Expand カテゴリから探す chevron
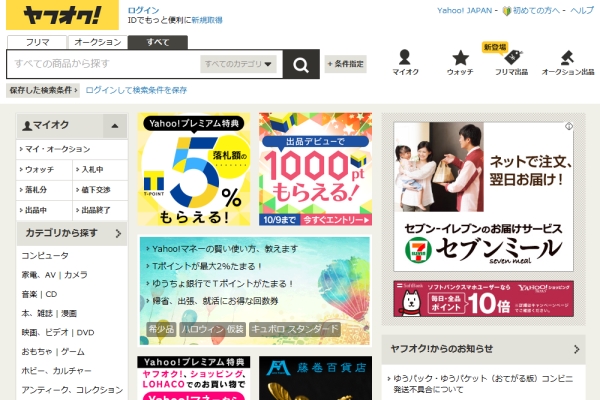The width and height of the screenshot is (600, 400). (118, 233)
